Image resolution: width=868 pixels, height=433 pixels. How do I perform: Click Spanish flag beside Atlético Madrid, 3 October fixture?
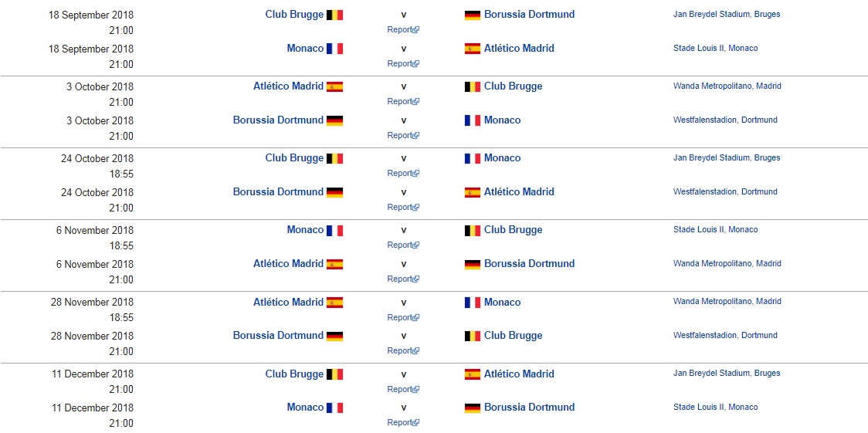tap(334, 86)
